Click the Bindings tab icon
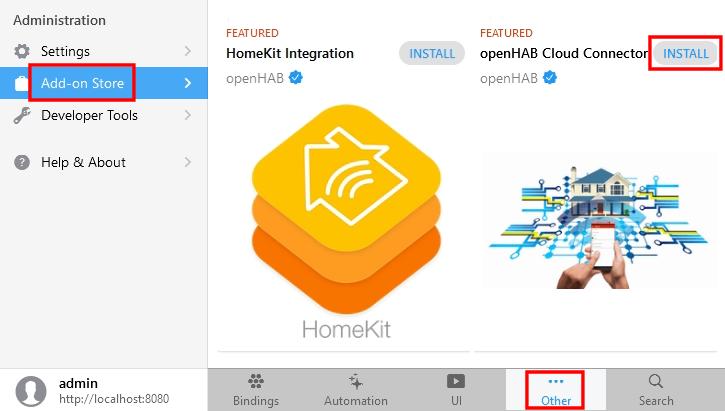 (x=256, y=381)
